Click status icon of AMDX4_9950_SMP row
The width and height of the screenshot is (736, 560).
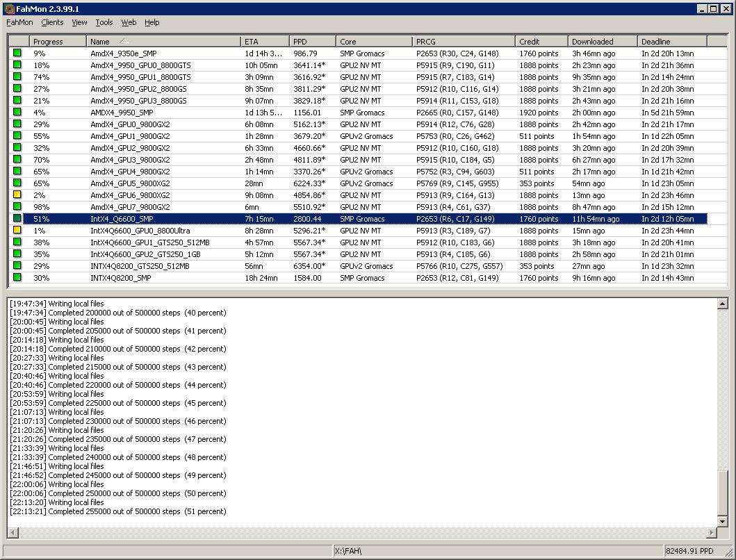[x=17, y=112]
